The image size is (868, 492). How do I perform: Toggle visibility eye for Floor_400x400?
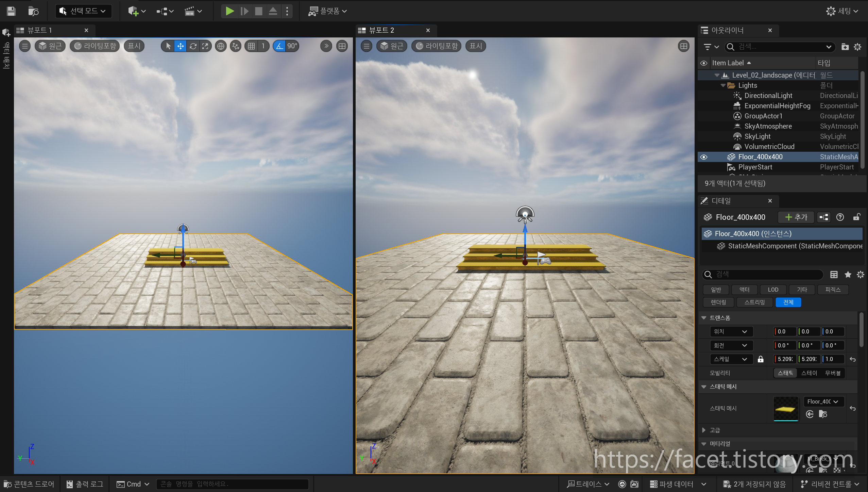pyautogui.click(x=703, y=157)
